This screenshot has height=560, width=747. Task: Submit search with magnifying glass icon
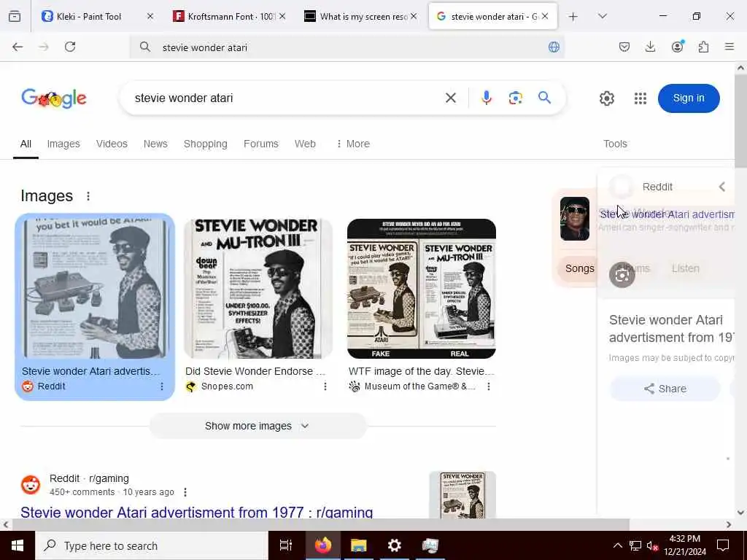coord(544,98)
